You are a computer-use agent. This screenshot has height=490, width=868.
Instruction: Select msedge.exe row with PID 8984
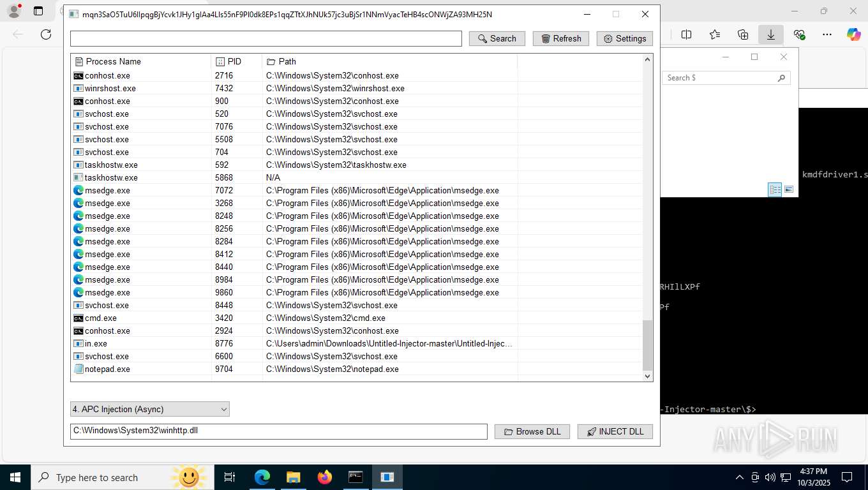pyautogui.click(x=357, y=279)
